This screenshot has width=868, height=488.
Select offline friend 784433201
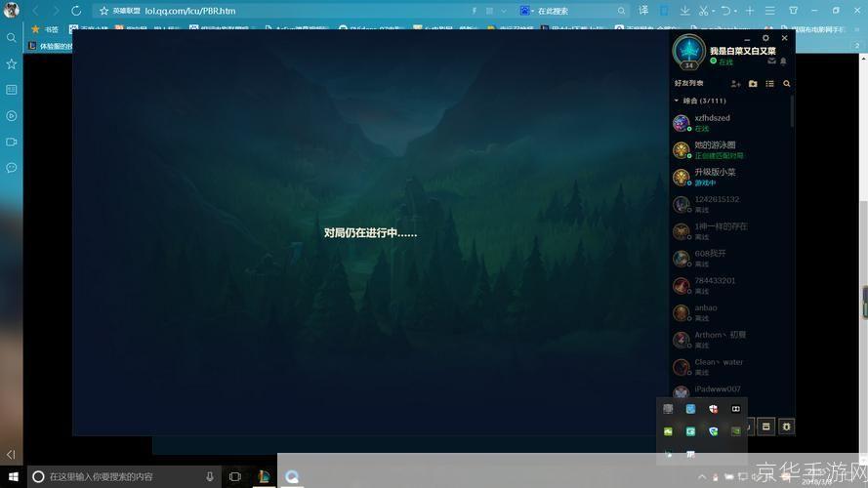pos(730,286)
